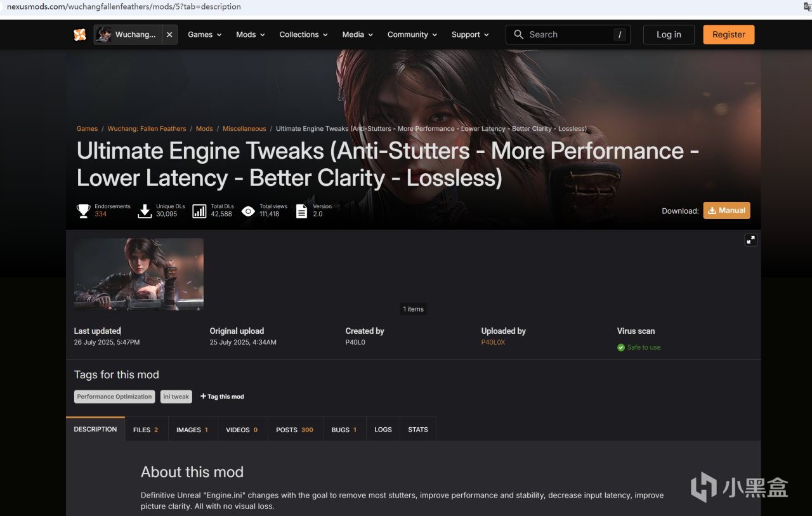
Task: Click the Last updated date text
Action: point(107,343)
